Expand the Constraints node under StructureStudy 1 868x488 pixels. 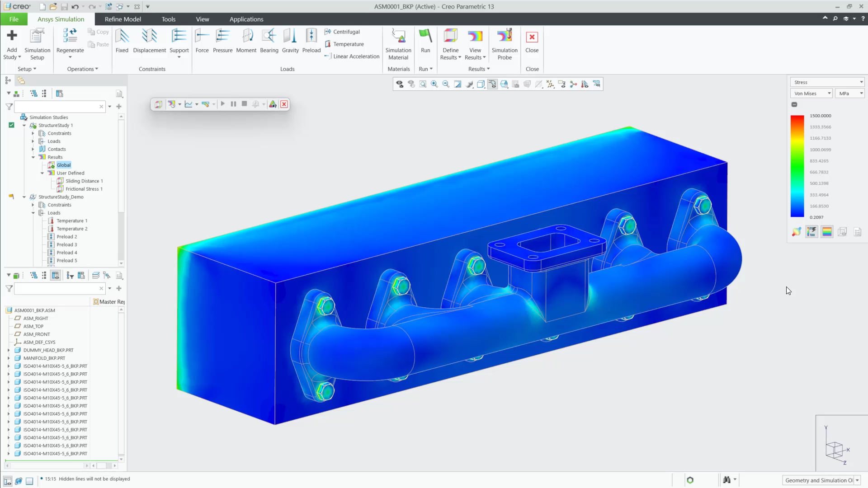33,133
